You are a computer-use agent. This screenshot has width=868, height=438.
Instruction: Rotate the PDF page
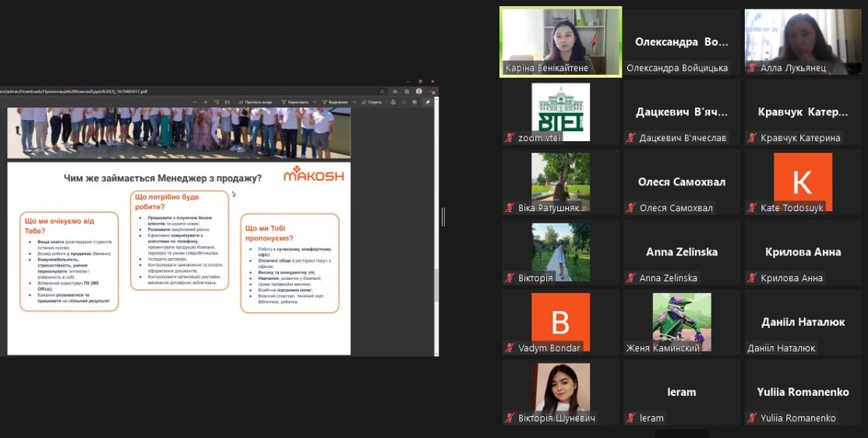click(x=217, y=102)
